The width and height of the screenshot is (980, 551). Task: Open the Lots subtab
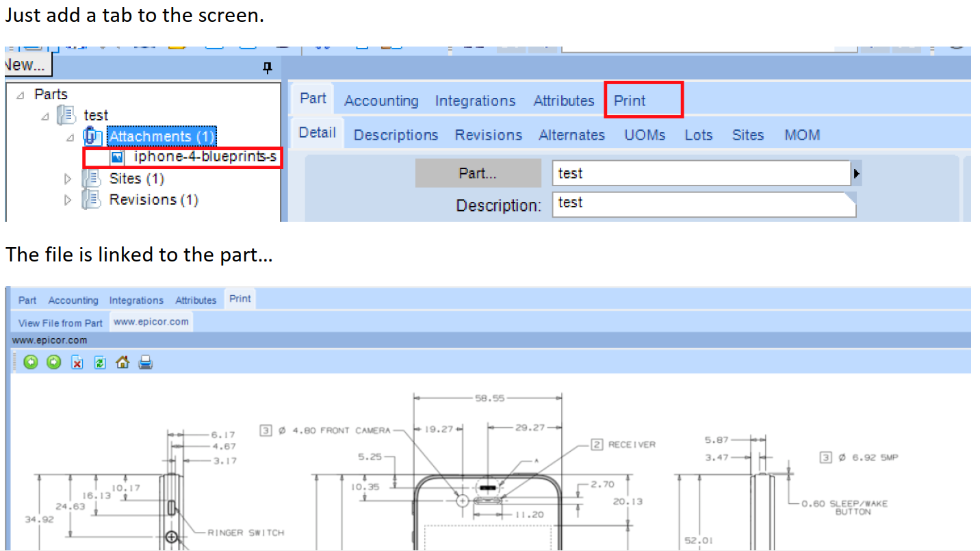(699, 136)
